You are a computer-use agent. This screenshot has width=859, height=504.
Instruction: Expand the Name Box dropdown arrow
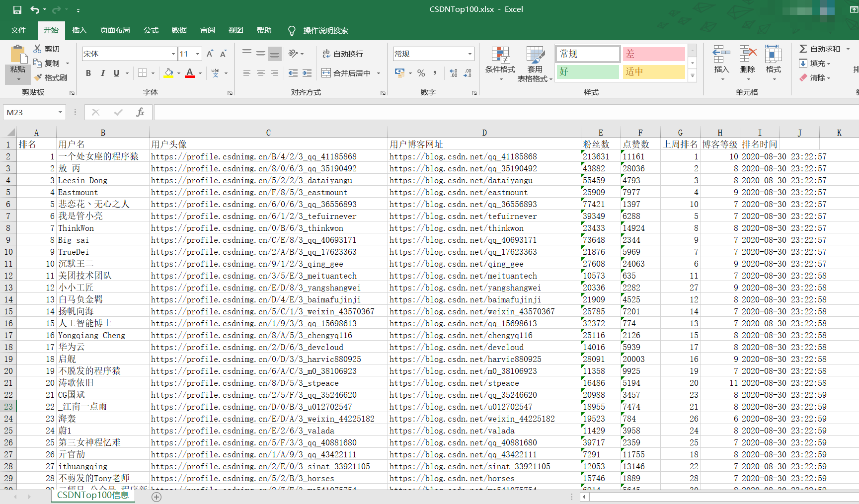(60, 112)
